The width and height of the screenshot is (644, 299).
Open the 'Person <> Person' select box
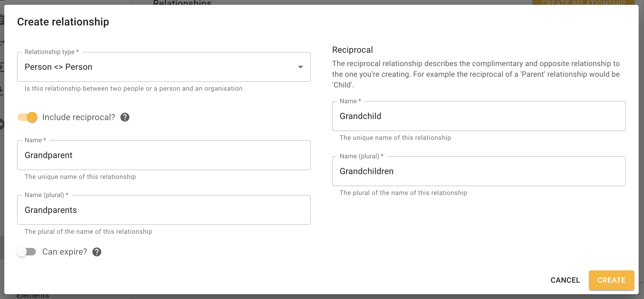pyautogui.click(x=160, y=67)
